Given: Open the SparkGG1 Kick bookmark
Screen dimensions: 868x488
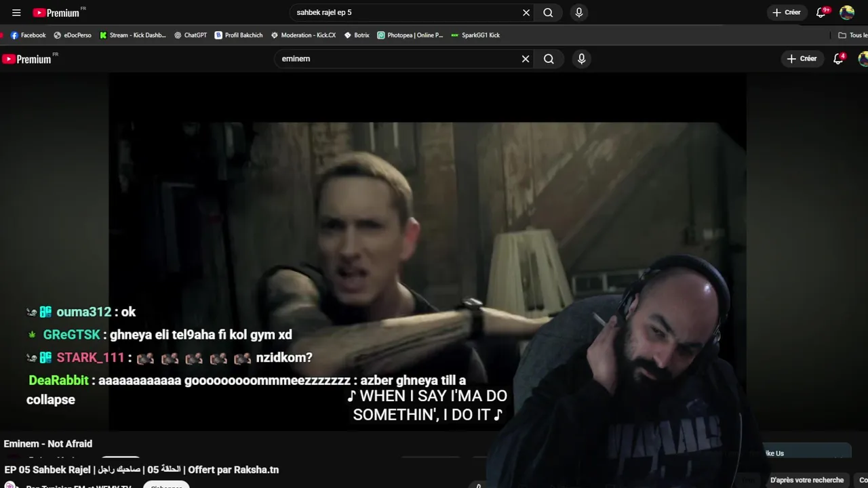Looking at the screenshot, I should tap(475, 35).
